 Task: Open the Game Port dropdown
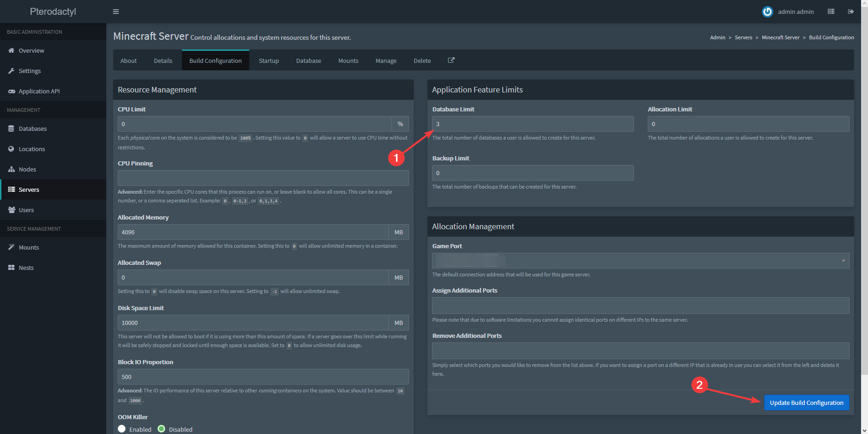pyautogui.click(x=640, y=261)
